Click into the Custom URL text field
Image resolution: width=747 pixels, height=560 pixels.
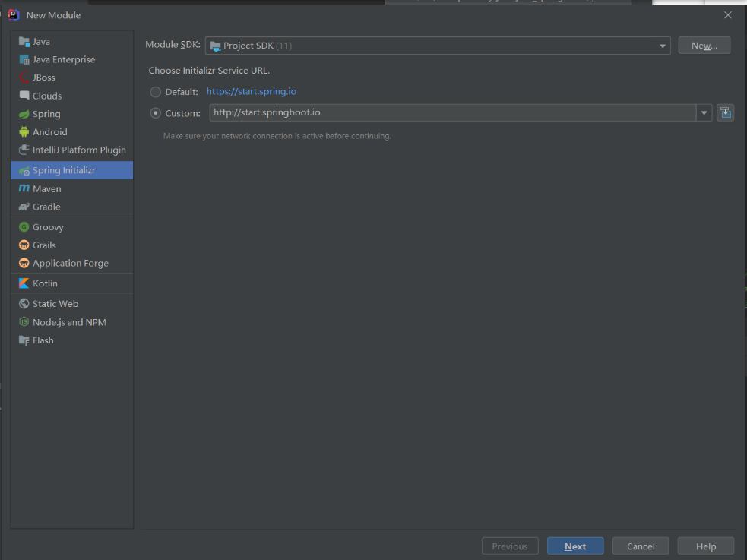point(453,113)
